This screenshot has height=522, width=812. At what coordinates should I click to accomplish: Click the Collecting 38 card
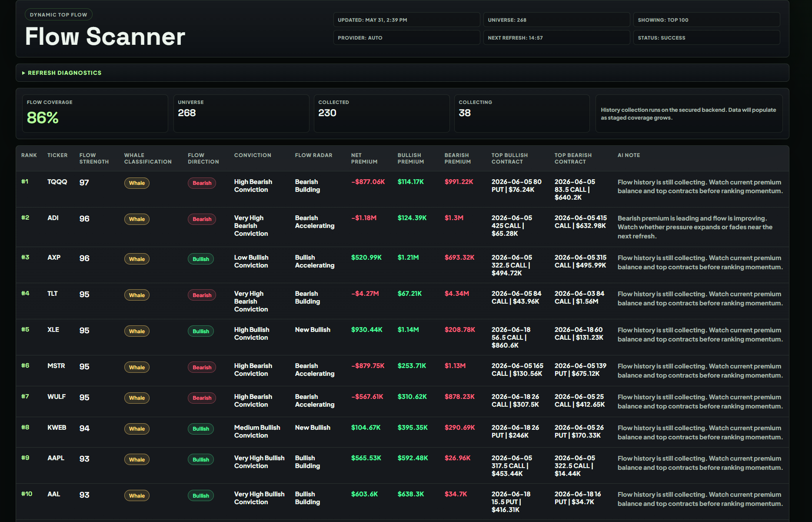(x=522, y=114)
